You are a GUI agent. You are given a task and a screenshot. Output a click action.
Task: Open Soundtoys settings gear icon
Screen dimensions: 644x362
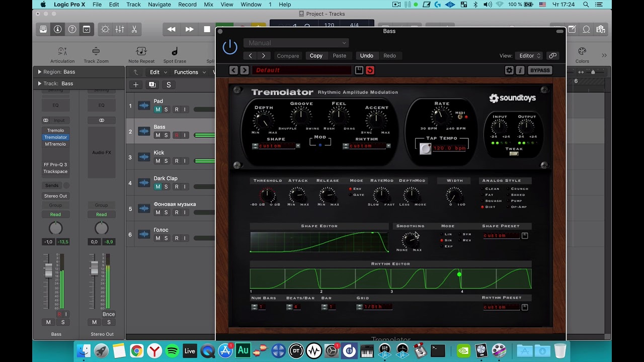pyautogui.click(x=509, y=70)
